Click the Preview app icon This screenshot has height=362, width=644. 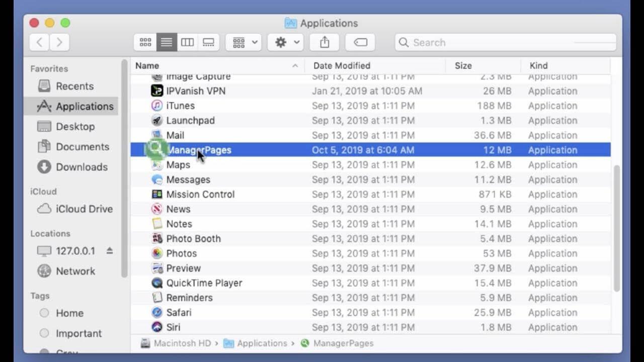pos(157,268)
